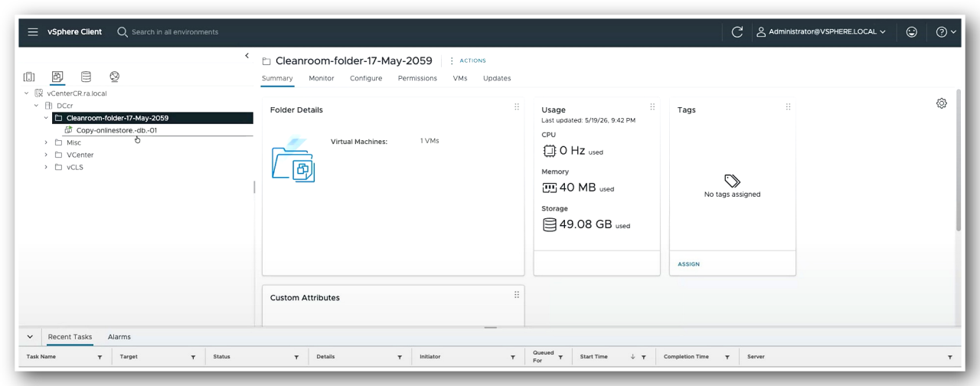Open the Monitor tab
The height and width of the screenshot is (386, 980).
click(x=322, y=78)
